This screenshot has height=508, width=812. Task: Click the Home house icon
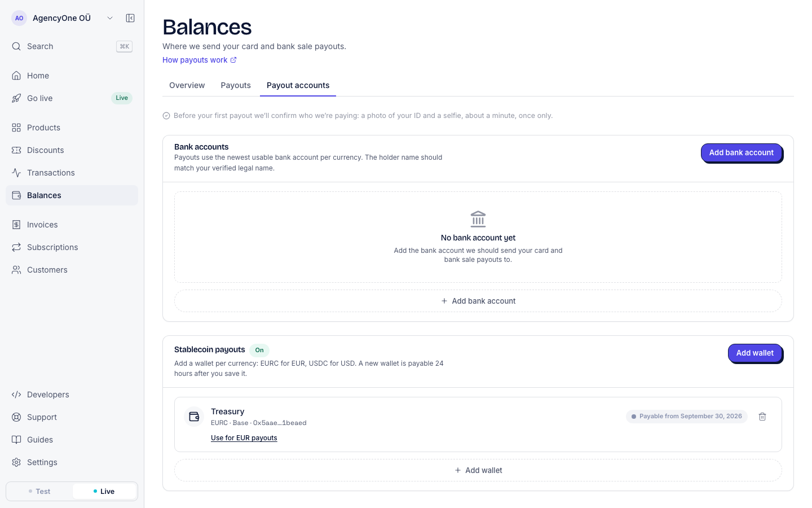click(16, 76)
